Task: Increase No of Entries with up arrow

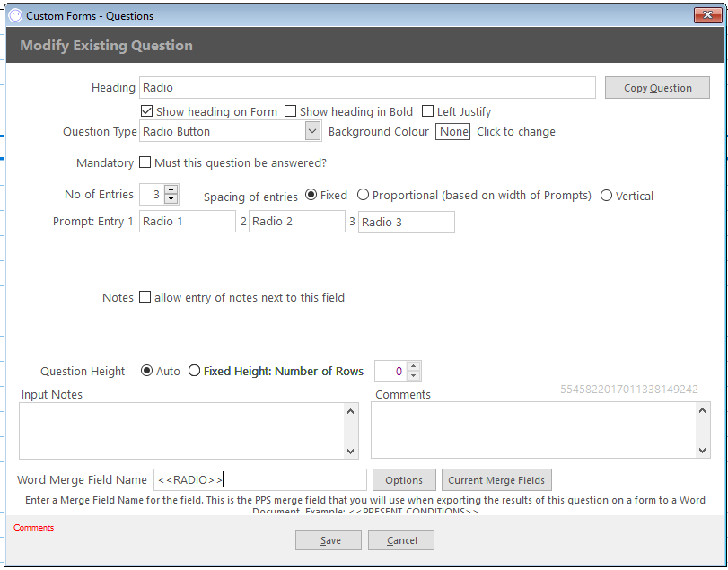Action: pos(171,189)
